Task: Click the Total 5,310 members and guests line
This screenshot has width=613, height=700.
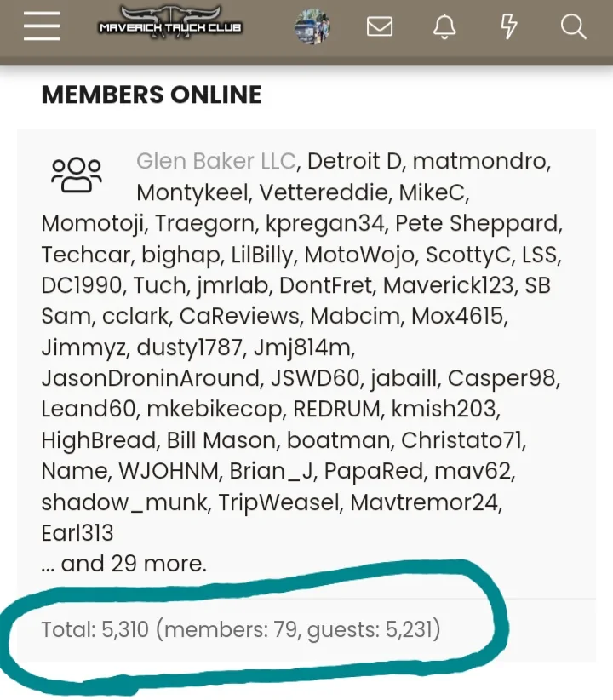Action: [x=241, y=630]
